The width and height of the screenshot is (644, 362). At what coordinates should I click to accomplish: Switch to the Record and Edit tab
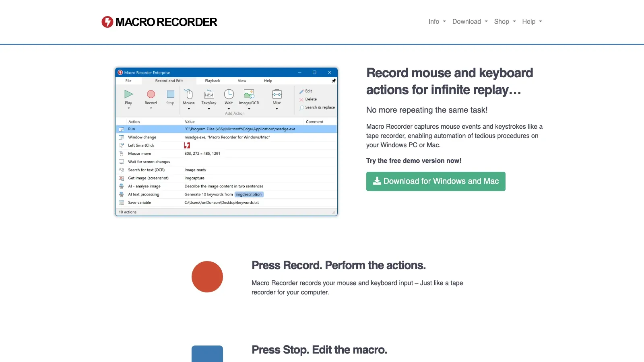point(169,81)
